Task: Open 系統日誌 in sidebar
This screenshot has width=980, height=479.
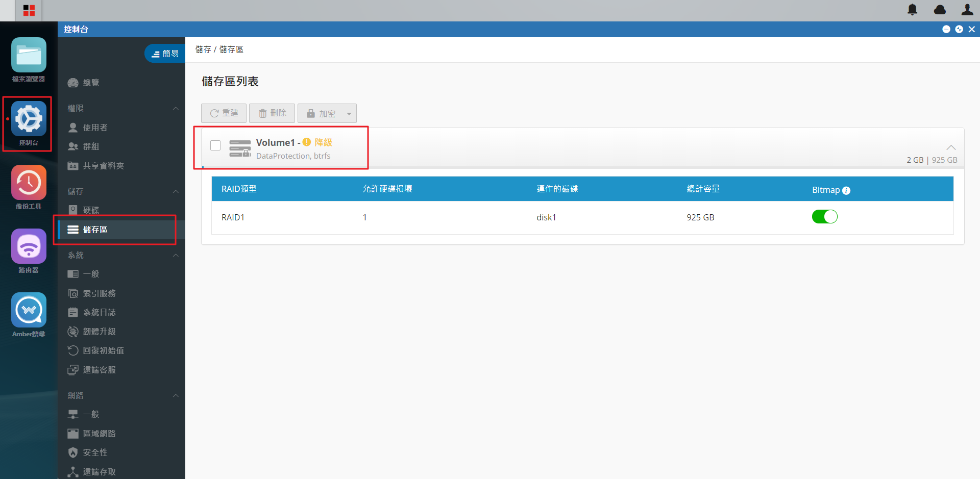Action: (99, 312)
